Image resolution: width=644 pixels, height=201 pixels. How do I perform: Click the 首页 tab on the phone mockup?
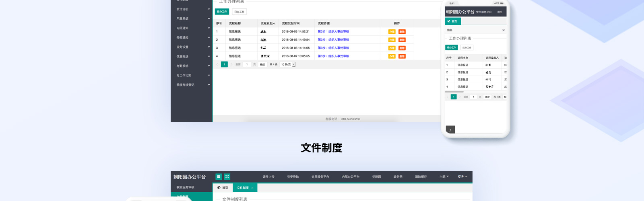pyautogui.click(x=452, y=21)
